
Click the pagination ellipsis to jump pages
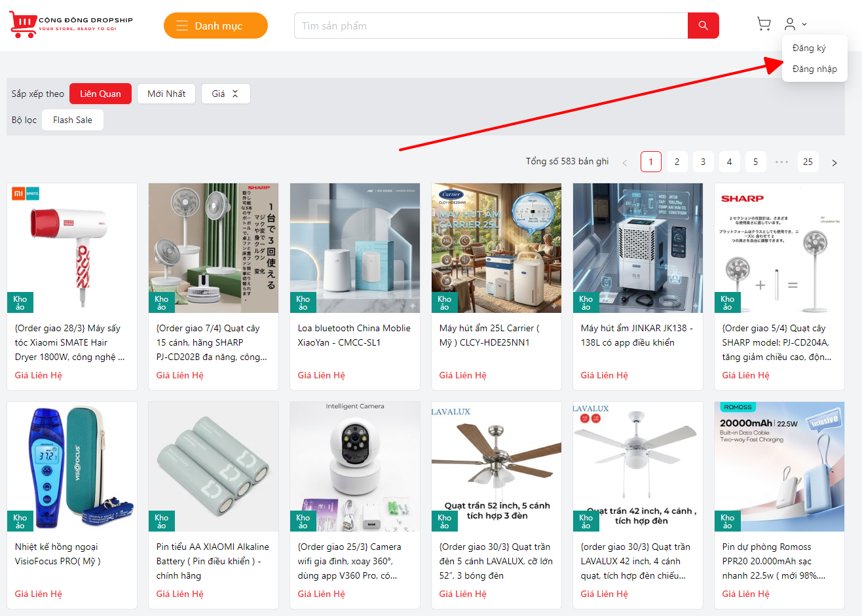pos(781,162)
